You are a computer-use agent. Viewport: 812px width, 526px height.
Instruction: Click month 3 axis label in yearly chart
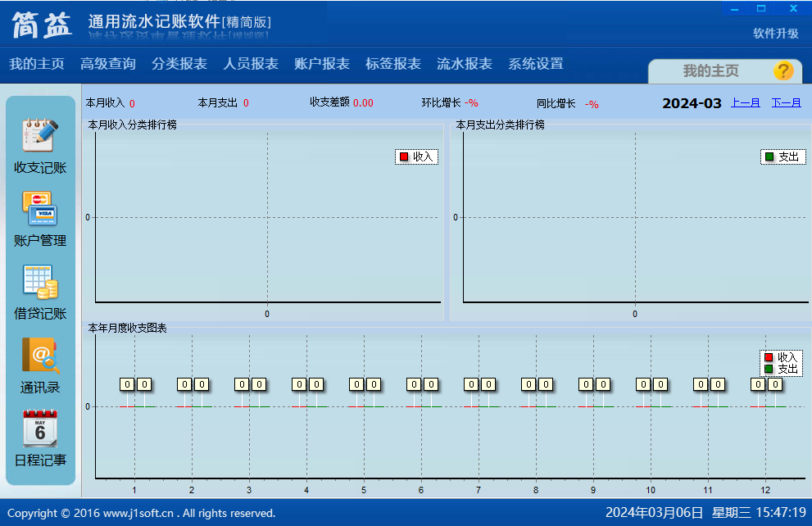tap(249, 490)
